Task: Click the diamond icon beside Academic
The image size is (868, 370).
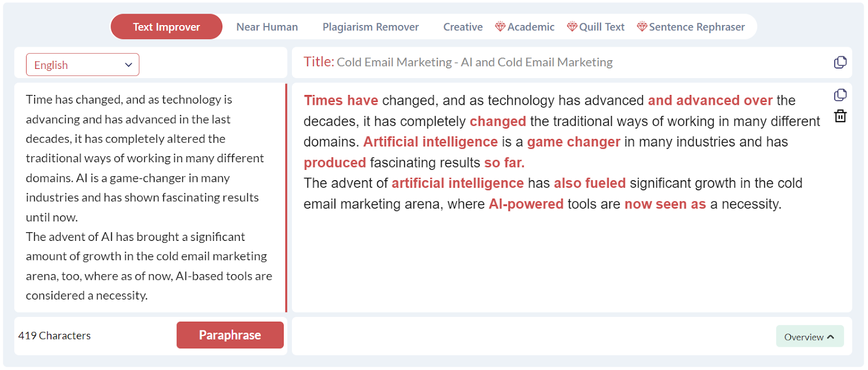Action: [500, 27]
